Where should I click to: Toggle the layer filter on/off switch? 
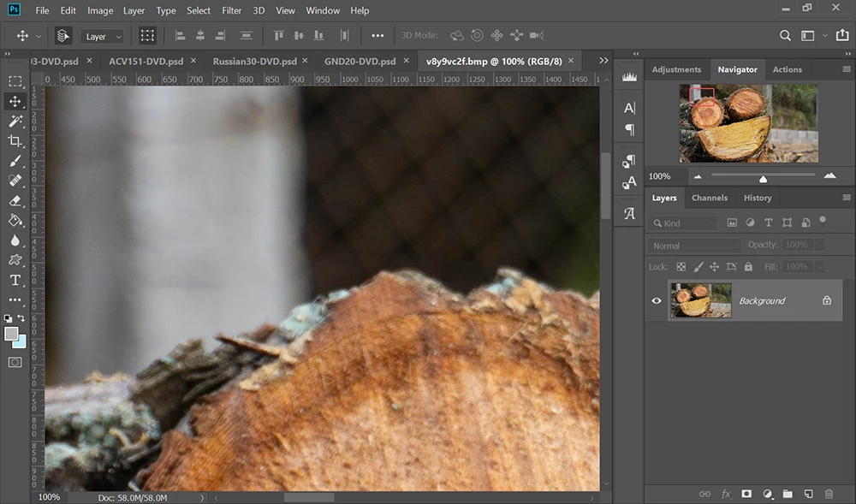pos(823,220)
